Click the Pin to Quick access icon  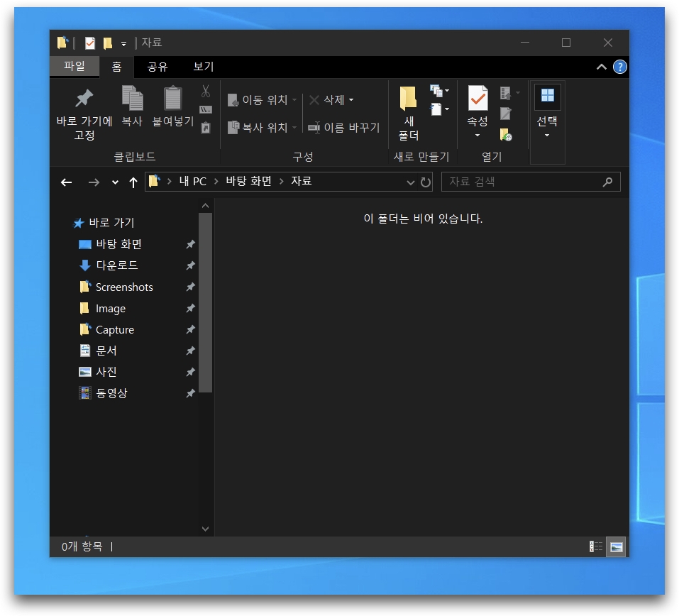coord(84,99)
